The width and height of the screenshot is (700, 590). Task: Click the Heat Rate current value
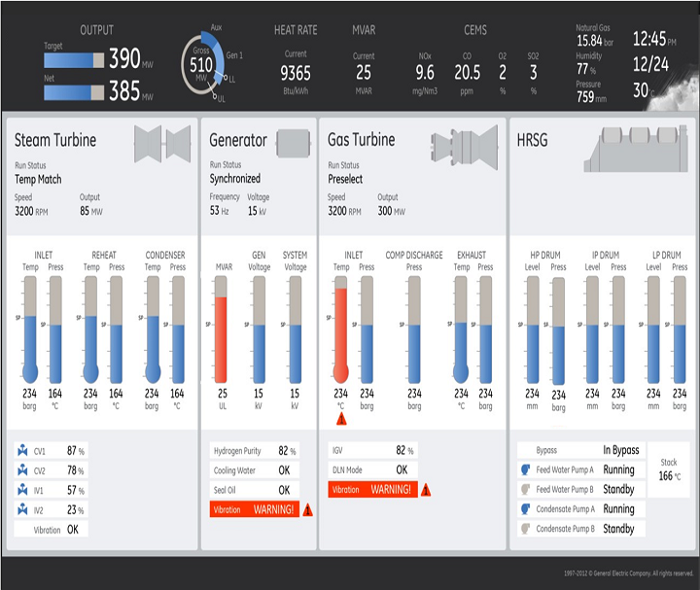(x=296, y=72)
